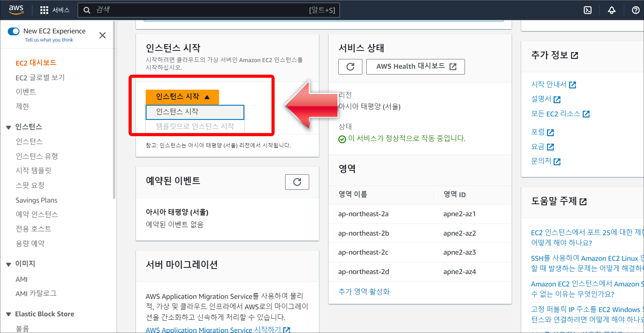Open the AWS Health 대시보드 button

[x=416, y=67]
